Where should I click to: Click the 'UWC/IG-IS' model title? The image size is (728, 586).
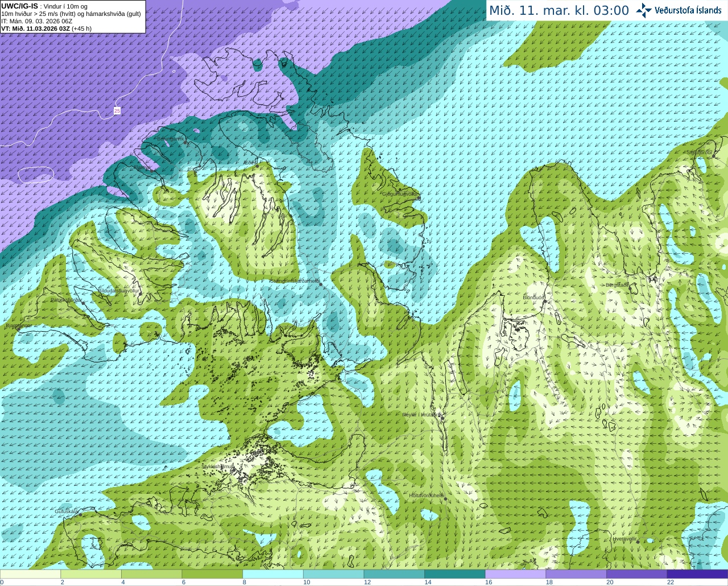[19, 6]
